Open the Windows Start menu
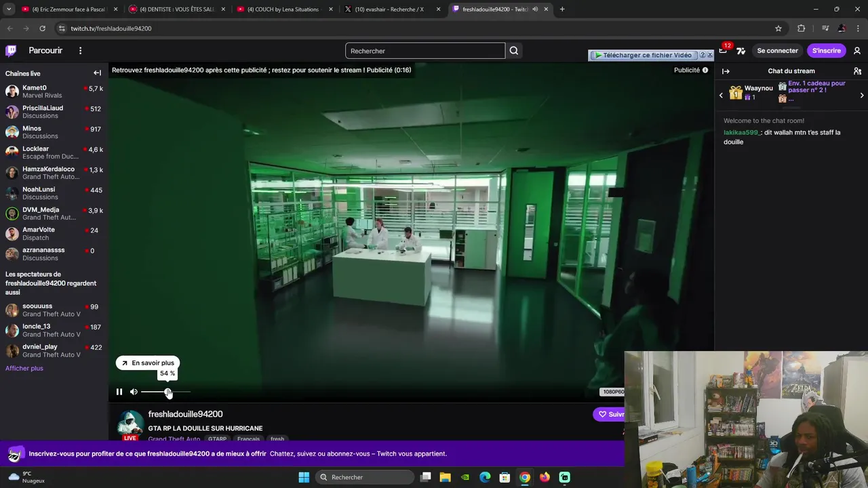Viewport: 868px width, 488px height. pos(304,477)
